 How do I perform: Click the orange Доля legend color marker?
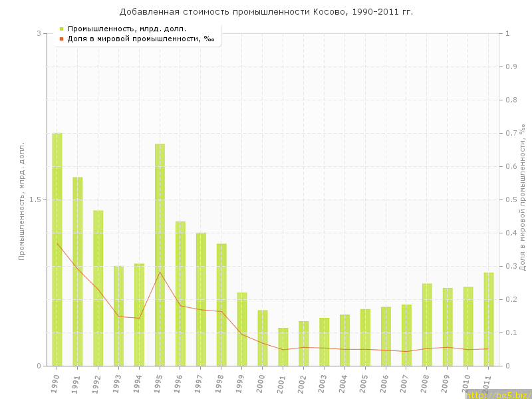click(61, 39)
